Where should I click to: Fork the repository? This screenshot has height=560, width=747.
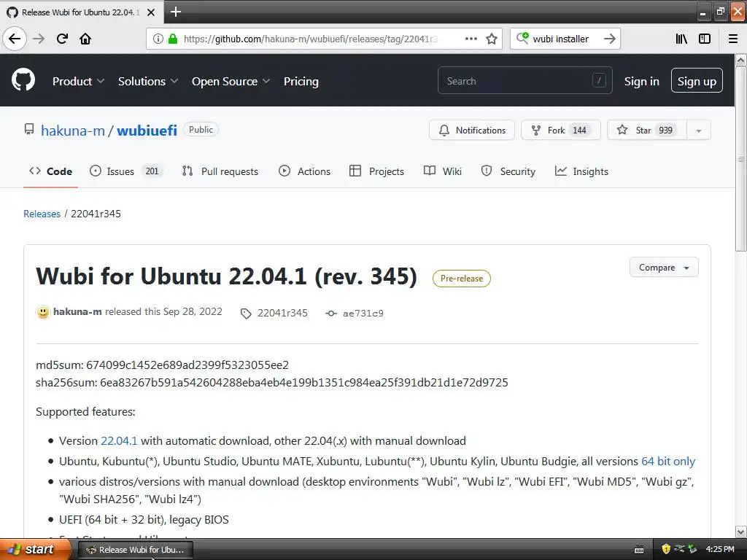(x=561, y=131)
